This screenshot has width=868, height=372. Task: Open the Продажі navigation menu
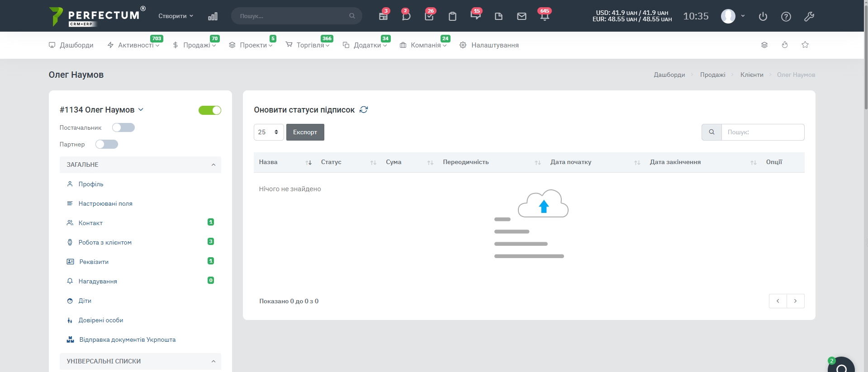pyautogui.click(x=195, y=45)
